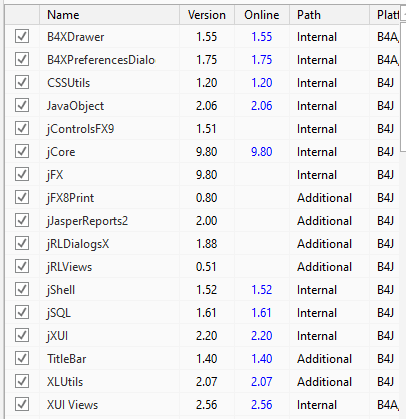Select the XLUtils library name
Viewport: 406px width, 419px height.
[x=65, y=382]
